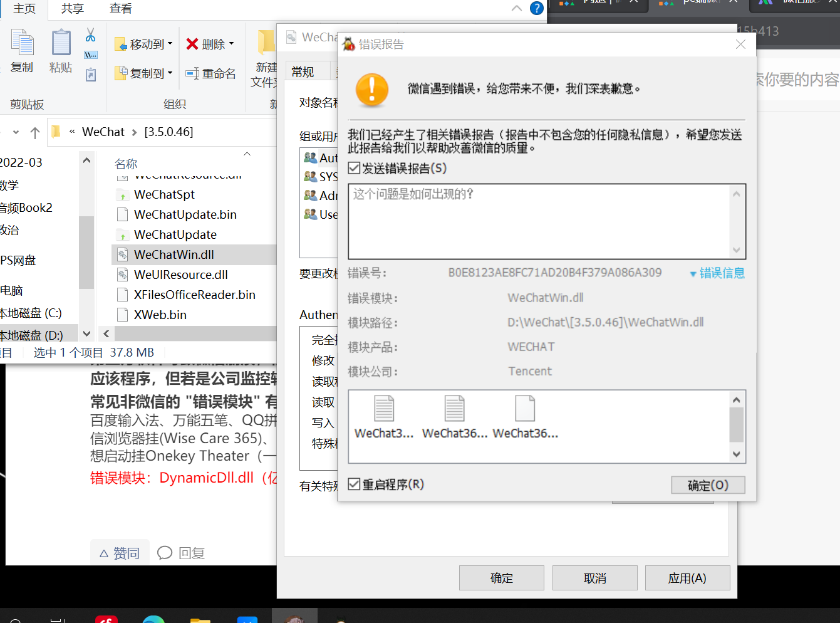Image resolution: width=840 pixels, height=623 pixels.
Task: Click the WeChatSpt application icon
Action: click(x=123, y=195)
